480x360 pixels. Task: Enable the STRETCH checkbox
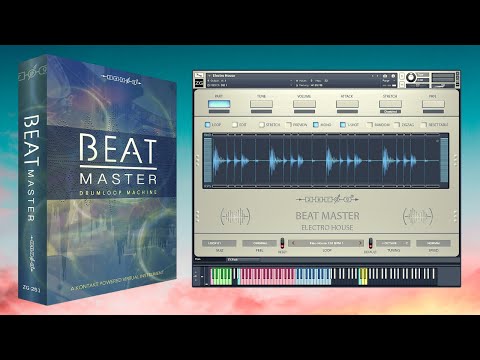(262, 125)
